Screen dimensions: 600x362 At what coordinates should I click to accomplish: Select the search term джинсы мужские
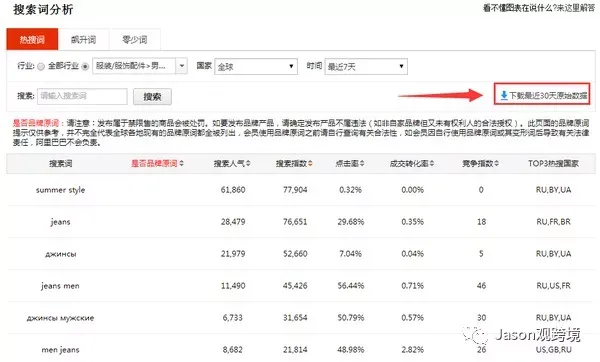click(60, 318)
